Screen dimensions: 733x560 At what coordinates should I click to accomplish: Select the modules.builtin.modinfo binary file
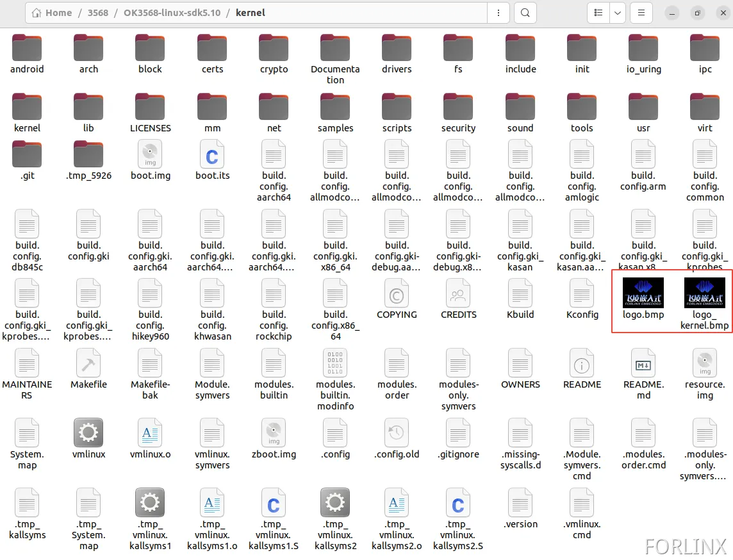tap(335, 363)
